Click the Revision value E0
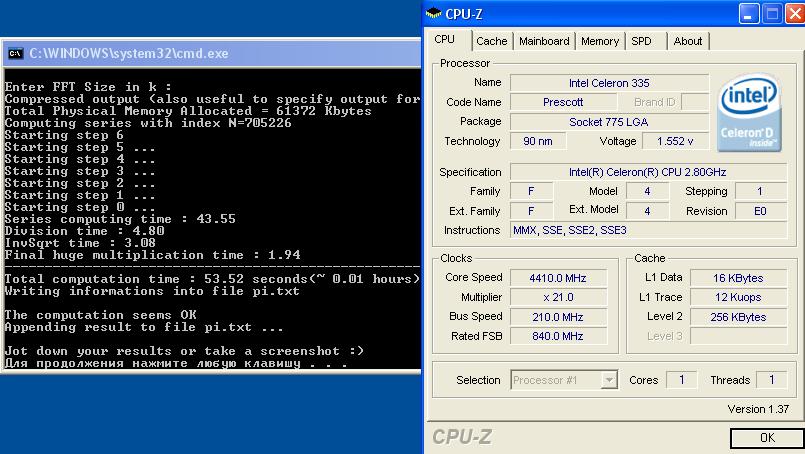 760,211
